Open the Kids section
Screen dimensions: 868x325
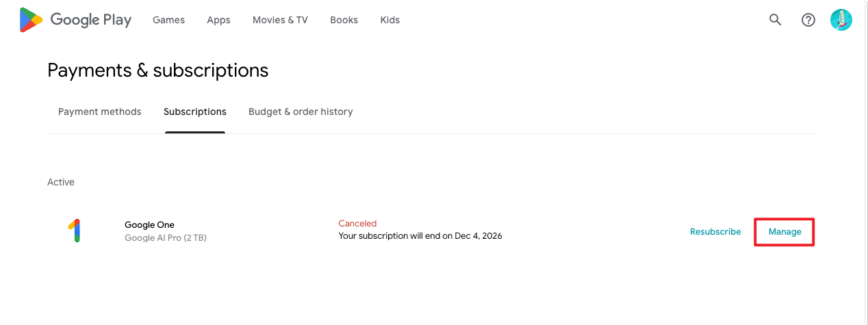[x=390, y=20]
